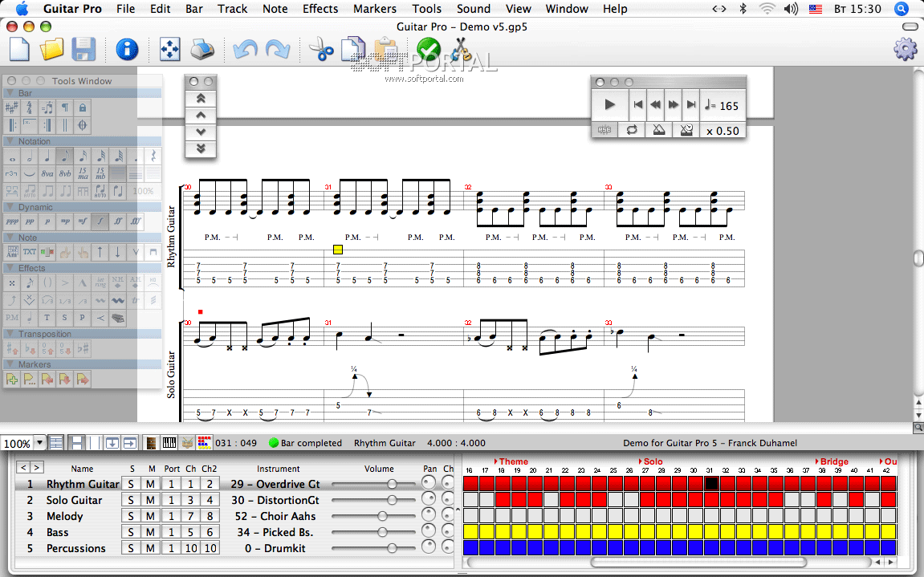The height and width of the screenshot is (577, 924).
Task: Click the green checkmark bar check icon
Action: click(429, 50)
